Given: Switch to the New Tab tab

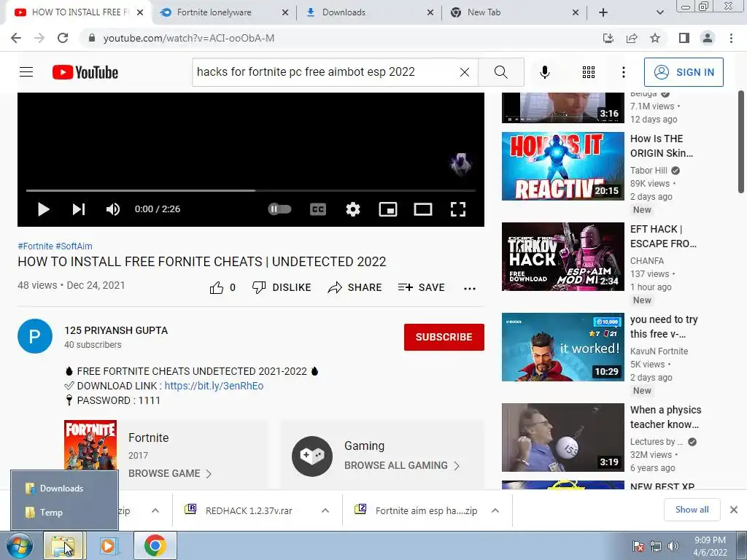Looking at the screenshot, I should tap(484, 12).
